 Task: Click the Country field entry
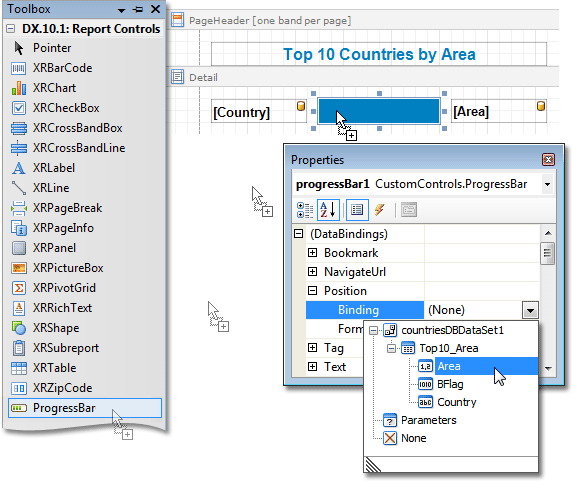456,402
